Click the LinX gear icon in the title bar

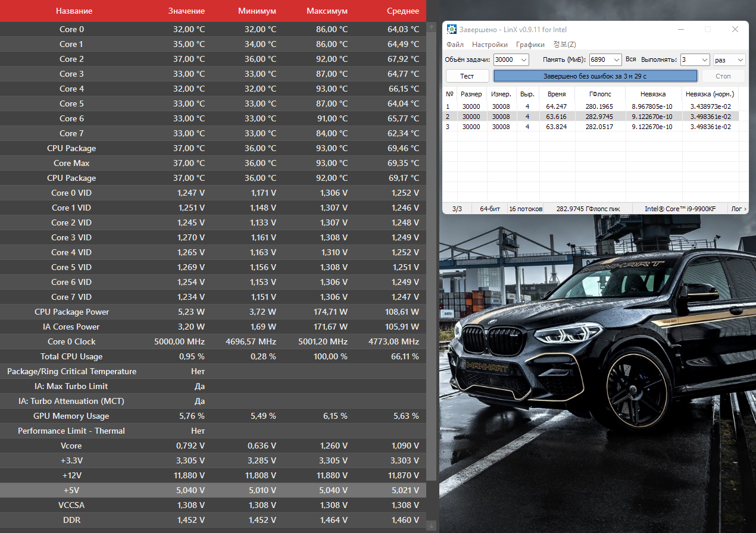click(x=452, y=29)
